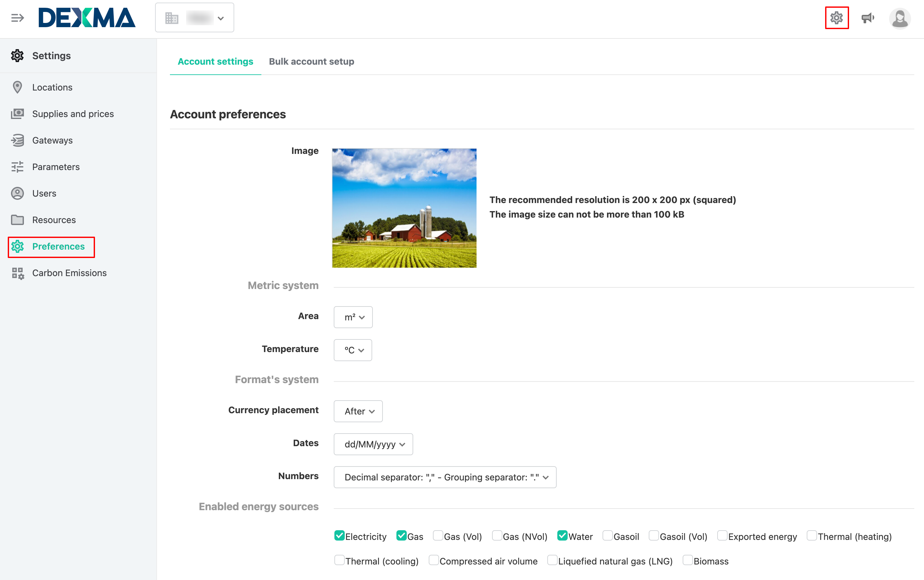Click the green Preferences gear icon
The height and width of the screenshot is (580, 924).
pos(17,246)
